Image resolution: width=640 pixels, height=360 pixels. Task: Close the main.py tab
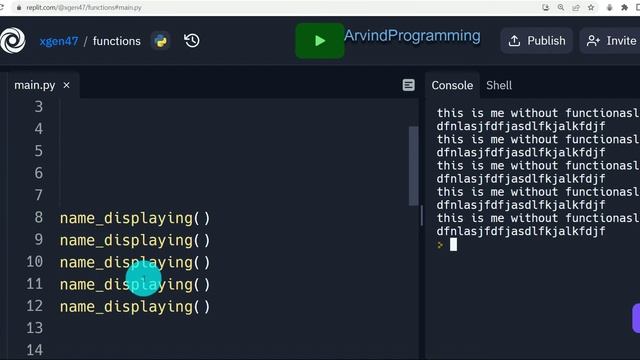click(67, 85)
